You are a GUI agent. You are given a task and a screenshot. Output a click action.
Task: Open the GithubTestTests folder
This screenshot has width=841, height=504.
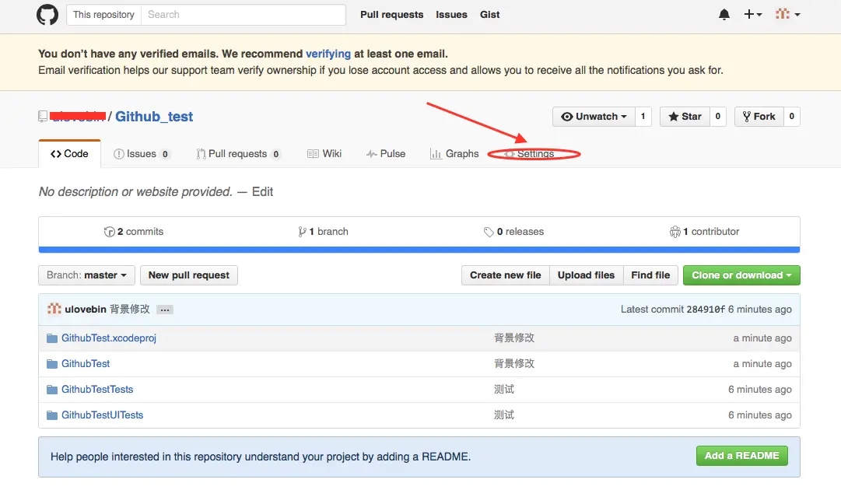[97, 390]
